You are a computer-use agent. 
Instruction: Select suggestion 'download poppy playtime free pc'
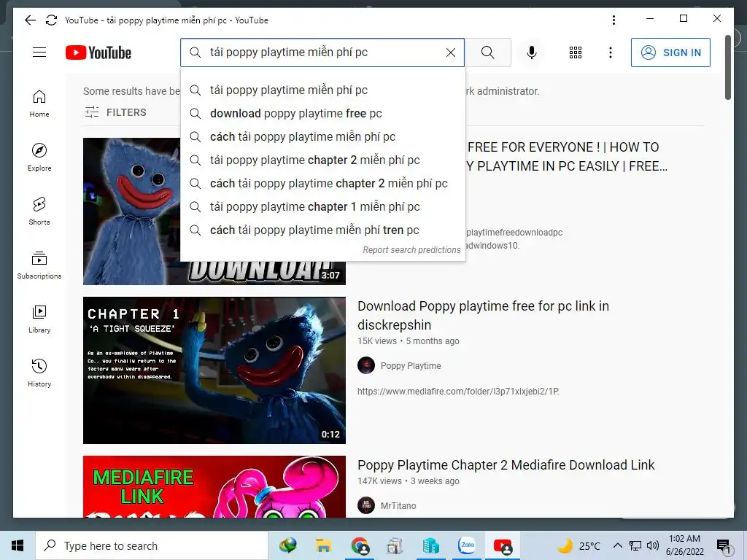[x=322, y=113]
